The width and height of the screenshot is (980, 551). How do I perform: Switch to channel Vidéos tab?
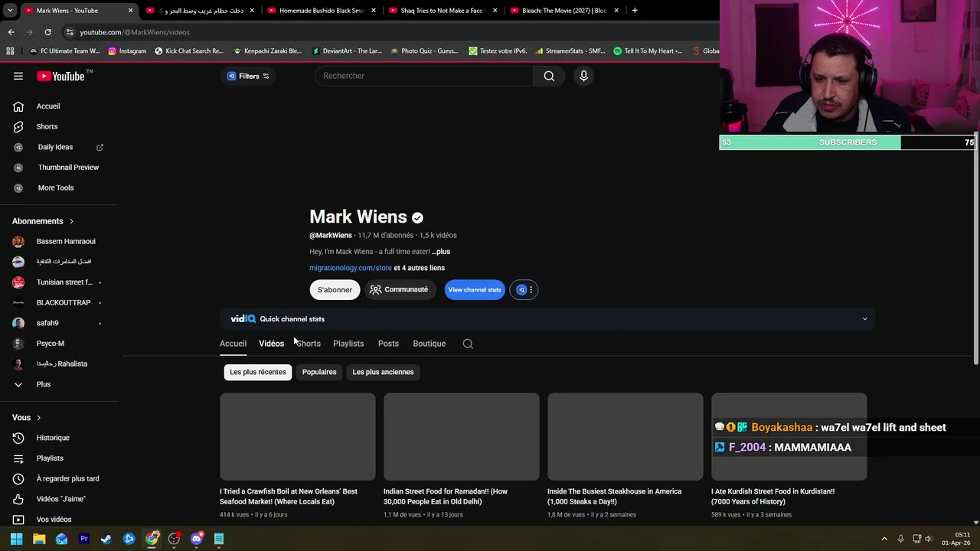coord(271,344)
